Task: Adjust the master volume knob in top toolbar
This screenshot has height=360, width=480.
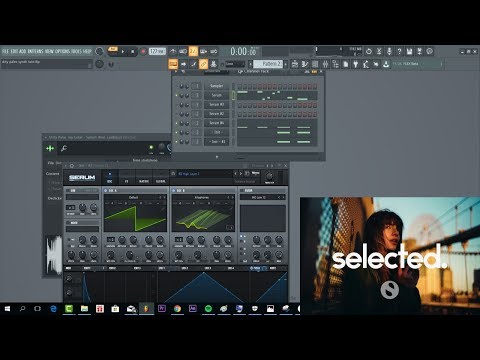Action: coord(99,51)
